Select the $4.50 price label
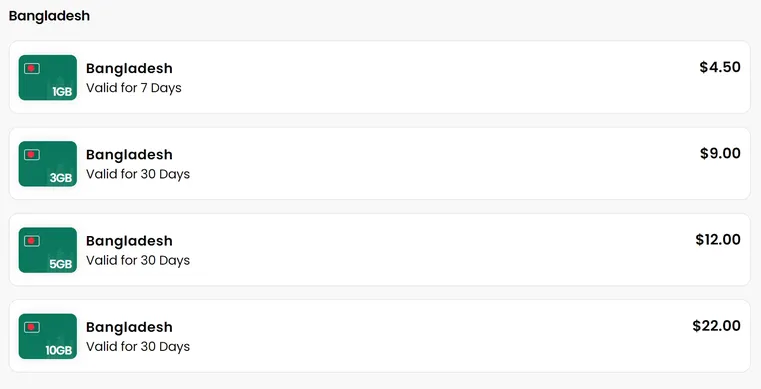 [x=720, y=67]
